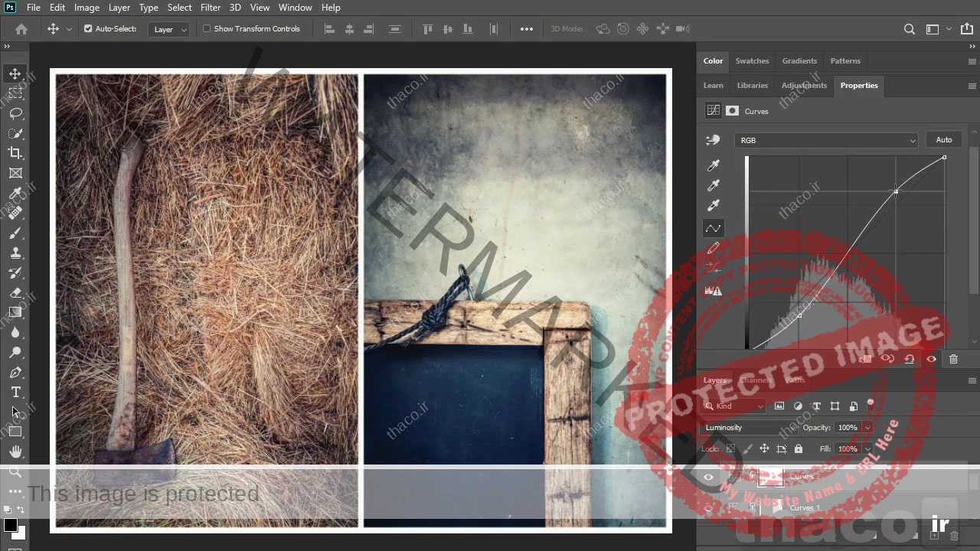Select the Clone Stamp tool
980x551 pixels.
click(x=15, y=253)
